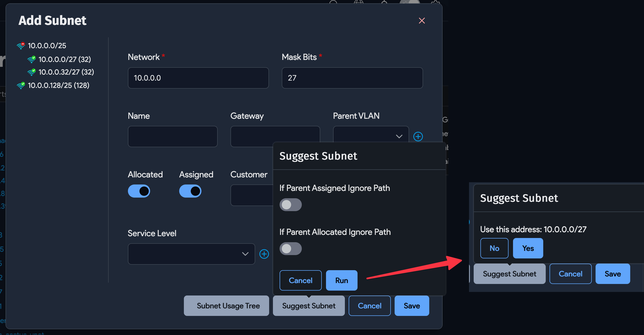
Task: Click the plus icon beside Service Level
Action: coord(264,254)
